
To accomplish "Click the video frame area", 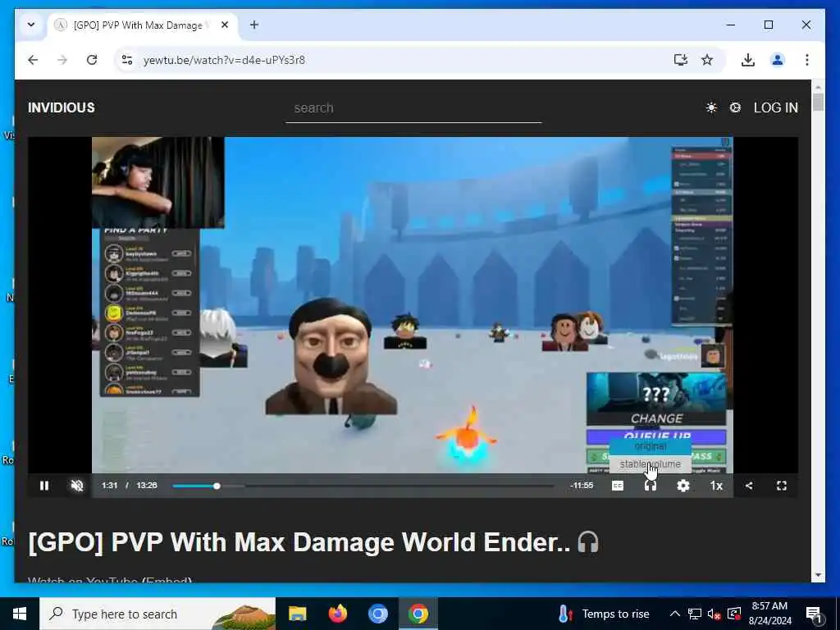I will click(413, 305).
